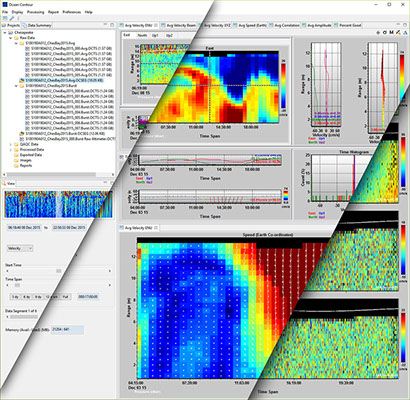Click the M toolbar icon
Screen dimensions: 410x400
tap(391, 33)
